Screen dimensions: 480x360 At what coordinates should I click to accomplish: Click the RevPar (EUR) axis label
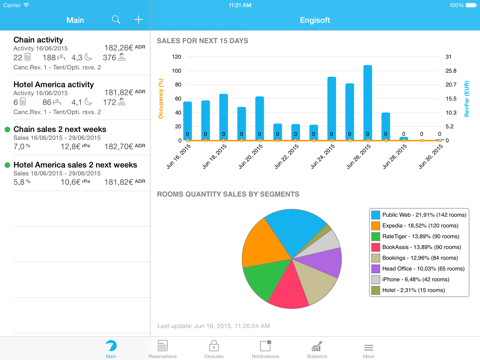tap(467, 99)
